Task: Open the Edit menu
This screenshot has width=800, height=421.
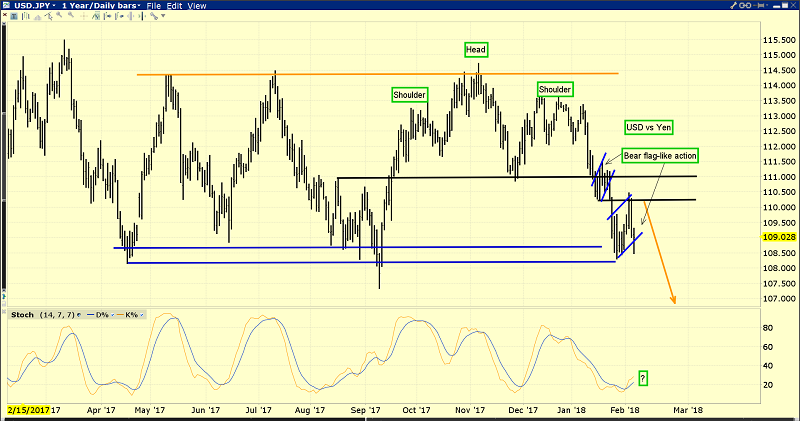Action: [174, 6]
